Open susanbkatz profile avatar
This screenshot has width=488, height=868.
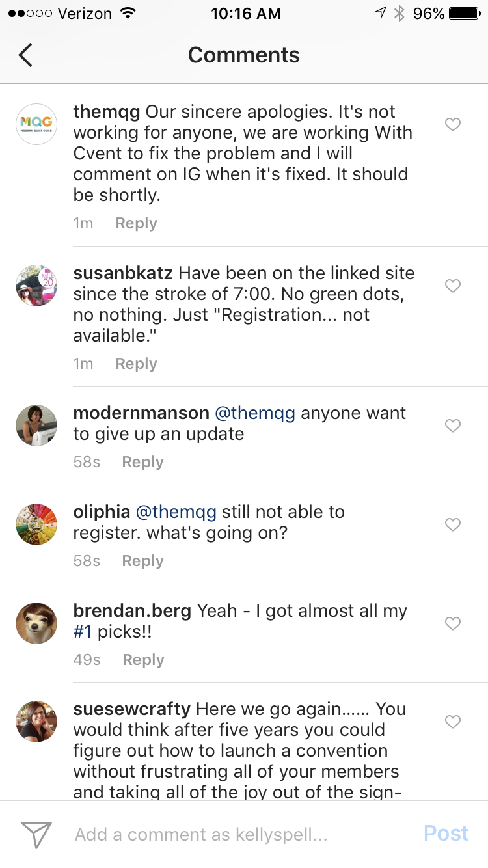[x=36, y=285]
